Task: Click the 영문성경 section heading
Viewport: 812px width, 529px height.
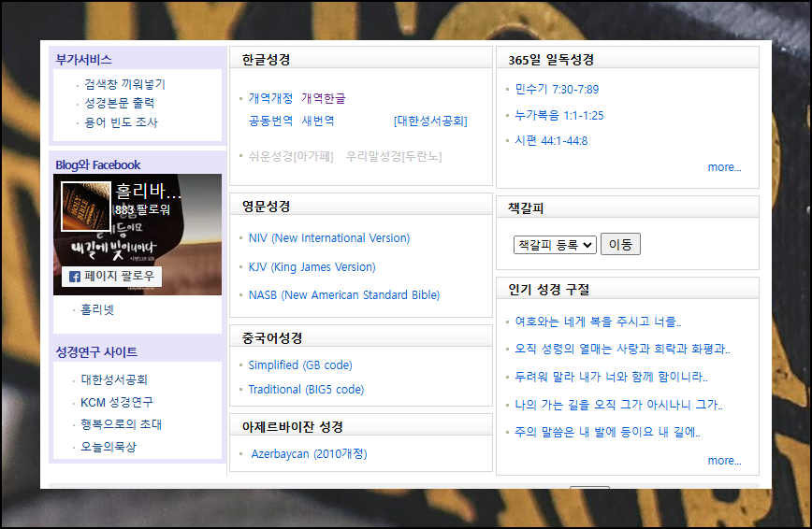Action: 267,207
